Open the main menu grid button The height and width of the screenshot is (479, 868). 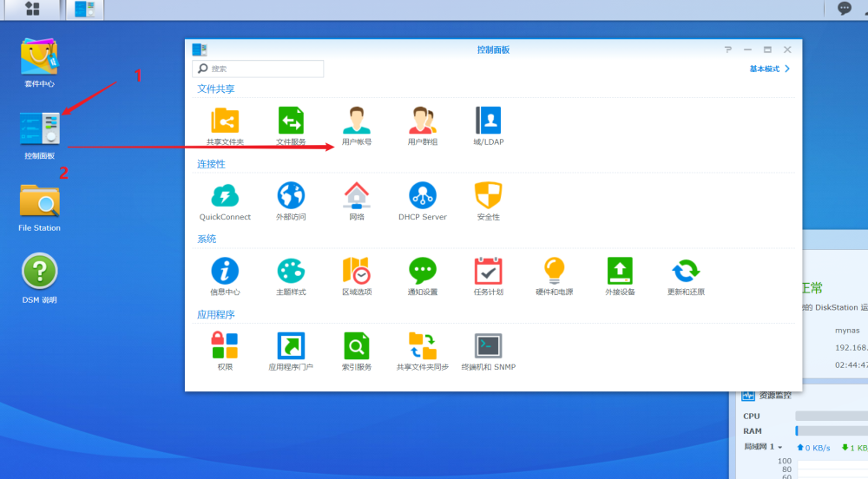[33, 9]
